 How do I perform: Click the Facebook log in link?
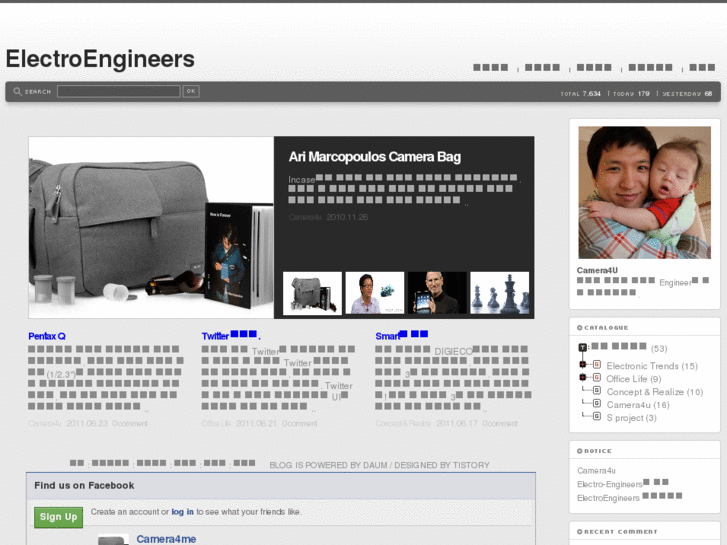183,512
